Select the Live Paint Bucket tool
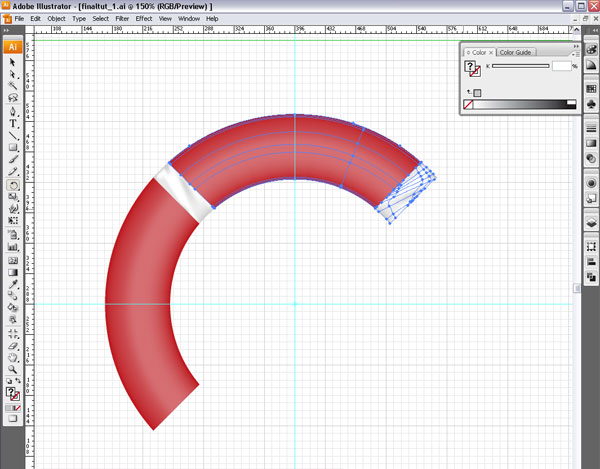The image size is (600, 469). click(x=13, y=307)
